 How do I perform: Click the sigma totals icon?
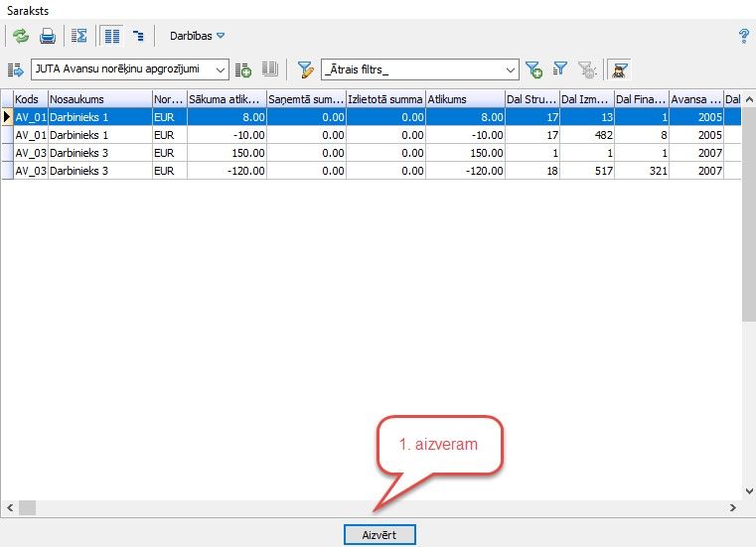(79, 36)
